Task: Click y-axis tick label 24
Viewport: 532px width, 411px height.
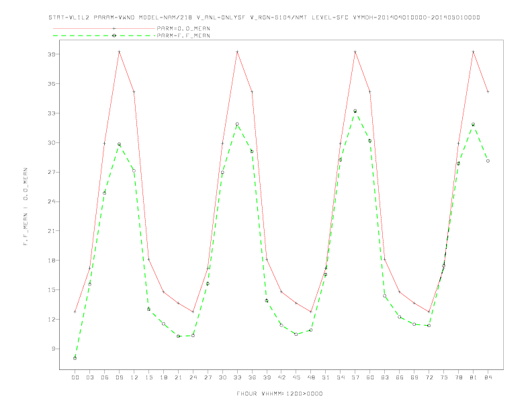Action: pyautogui.click(x=52, y=201)
